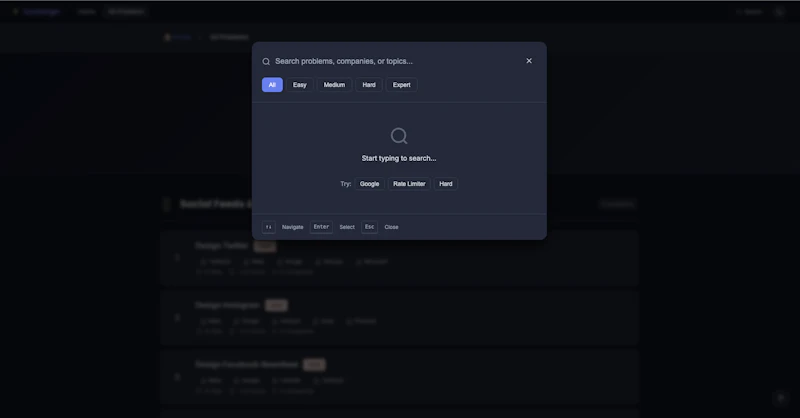
Task: Select the All difficulty filter
Action: [272, 85]
